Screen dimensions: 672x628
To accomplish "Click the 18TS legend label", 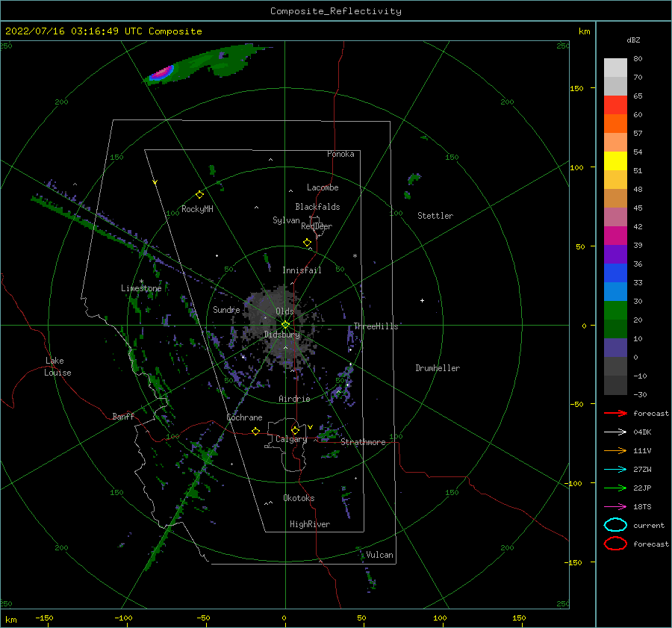I will pos(642,507).
